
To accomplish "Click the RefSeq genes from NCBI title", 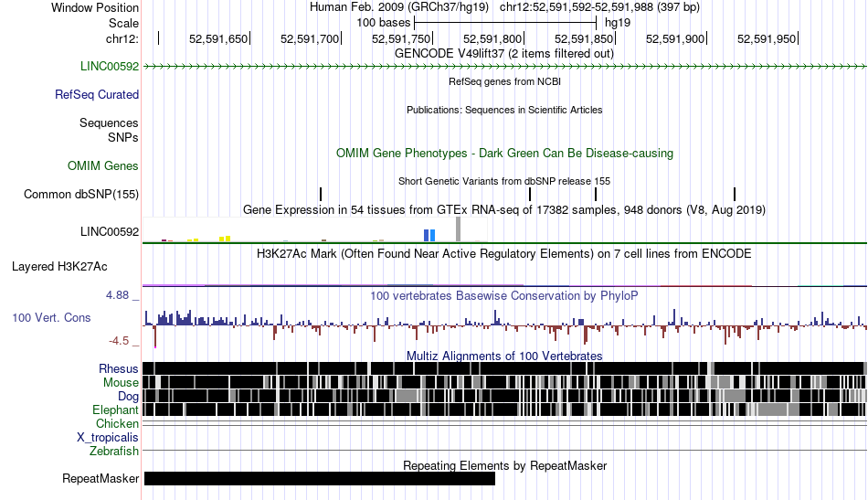I will click(x=504, y=81).
